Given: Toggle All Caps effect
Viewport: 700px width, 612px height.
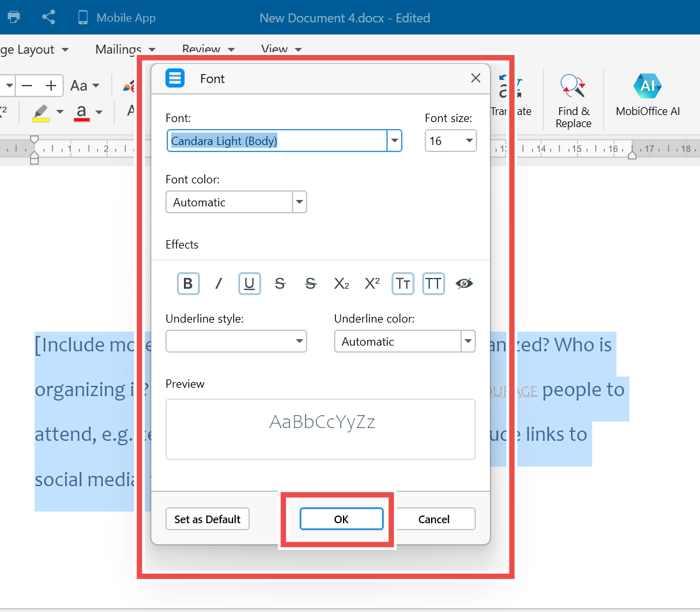Looking at the screenshot, I should pyautogui.click(x=434, y=284).
